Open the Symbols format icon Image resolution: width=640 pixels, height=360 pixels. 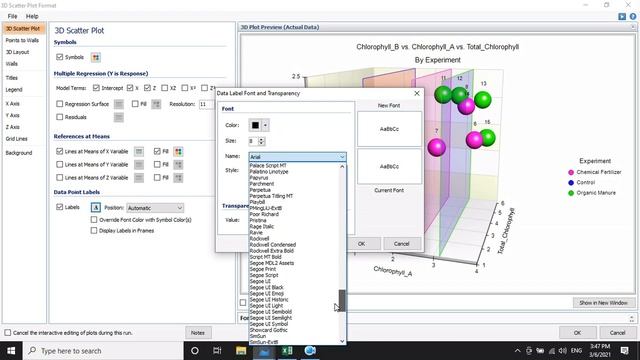(x=96, y=58)
